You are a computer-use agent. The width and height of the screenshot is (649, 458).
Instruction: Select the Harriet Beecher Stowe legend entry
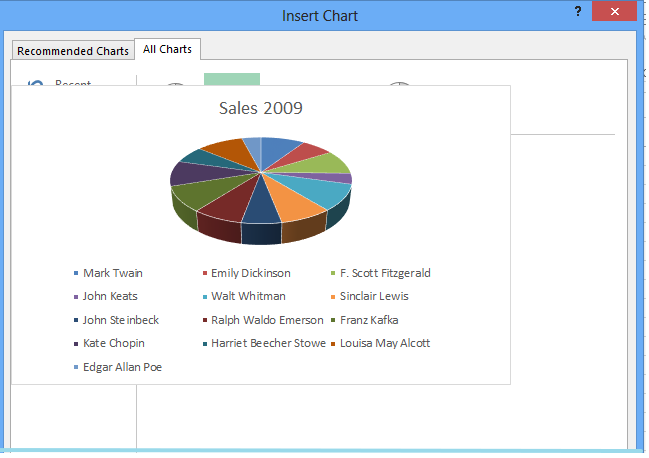coord(267,343)
